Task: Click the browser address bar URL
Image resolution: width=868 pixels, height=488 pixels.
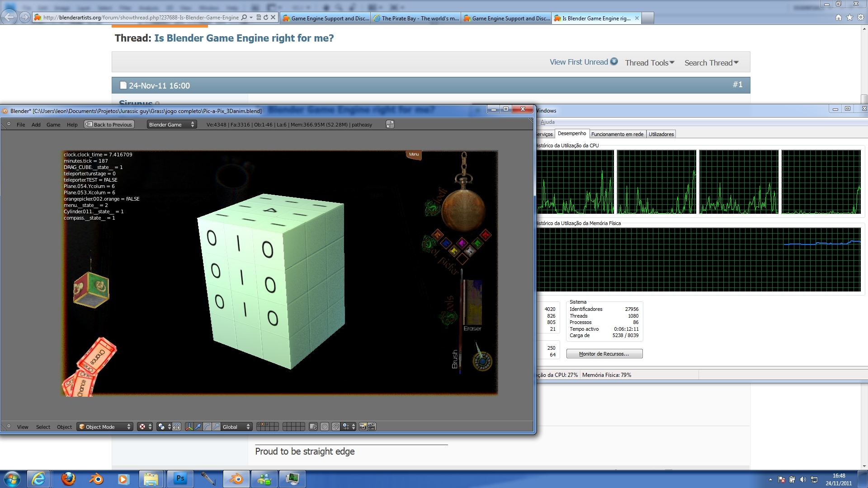Action: [141, 18]
